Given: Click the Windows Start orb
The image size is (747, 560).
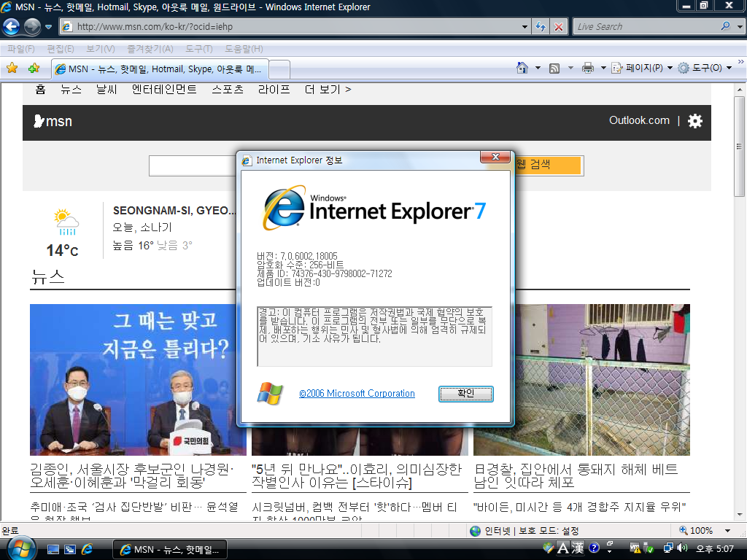Looking at the screenshot, I should (x=20, y=548).
